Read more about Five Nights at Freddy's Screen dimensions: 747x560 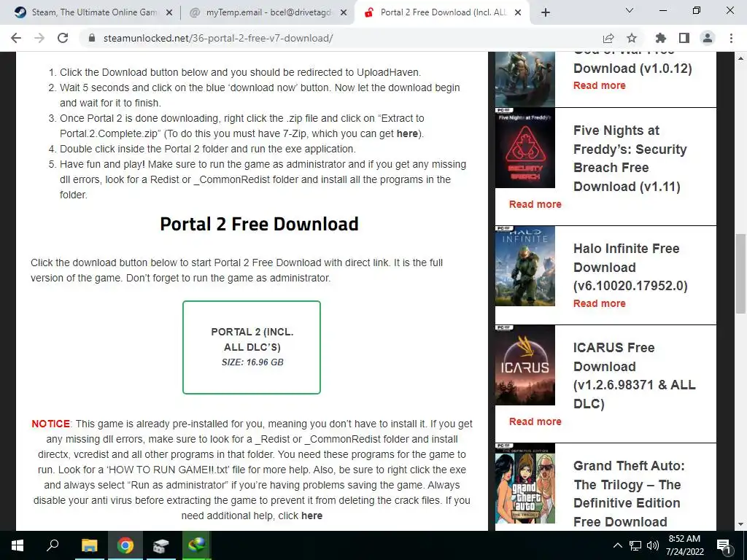535,204
